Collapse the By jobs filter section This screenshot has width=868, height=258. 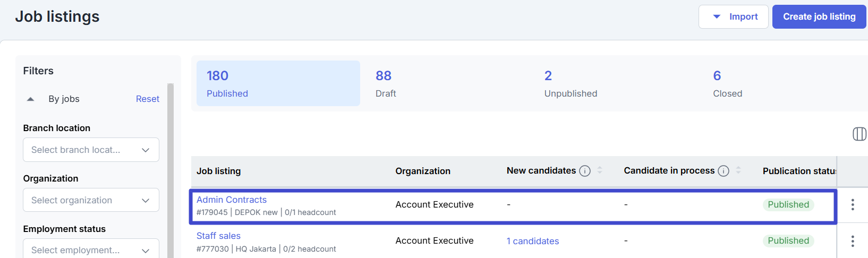pos(31,99)
